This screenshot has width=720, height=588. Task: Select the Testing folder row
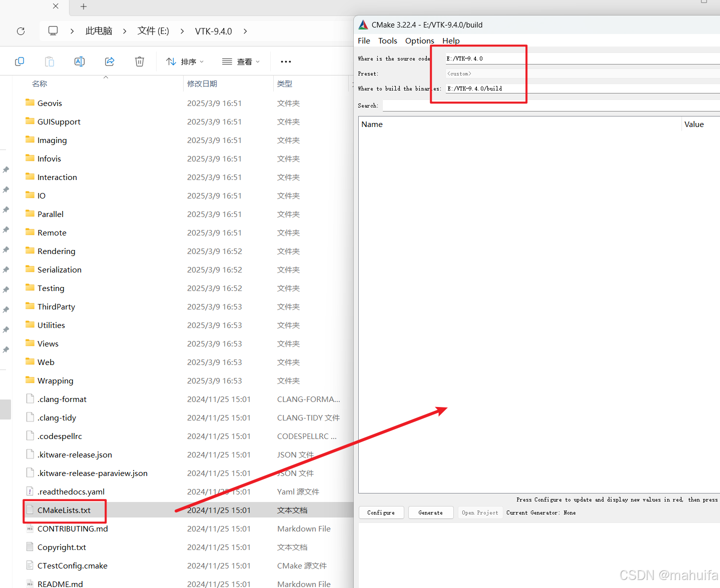[x=183, y=288]
